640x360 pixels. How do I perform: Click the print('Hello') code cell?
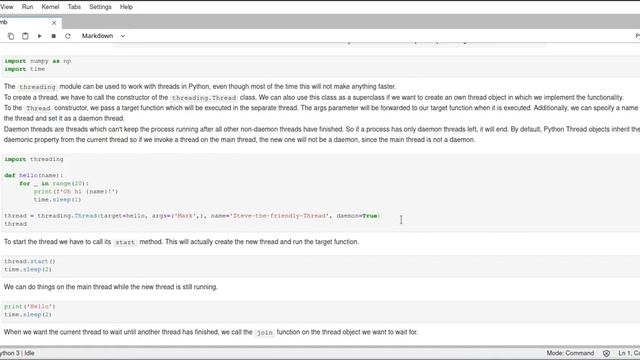coord(320,311)
